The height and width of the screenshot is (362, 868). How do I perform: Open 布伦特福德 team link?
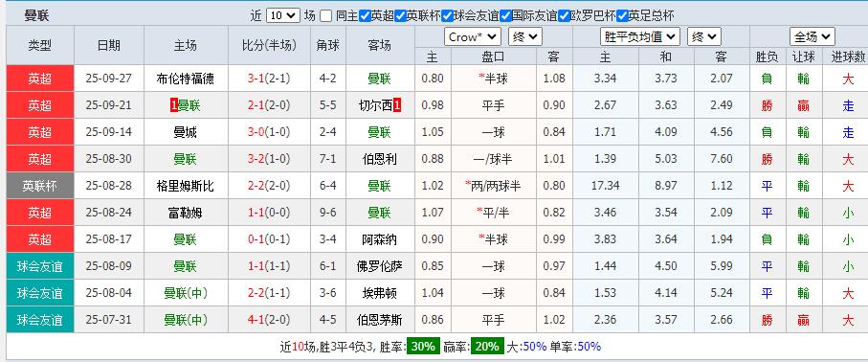[x=186, y=79]
